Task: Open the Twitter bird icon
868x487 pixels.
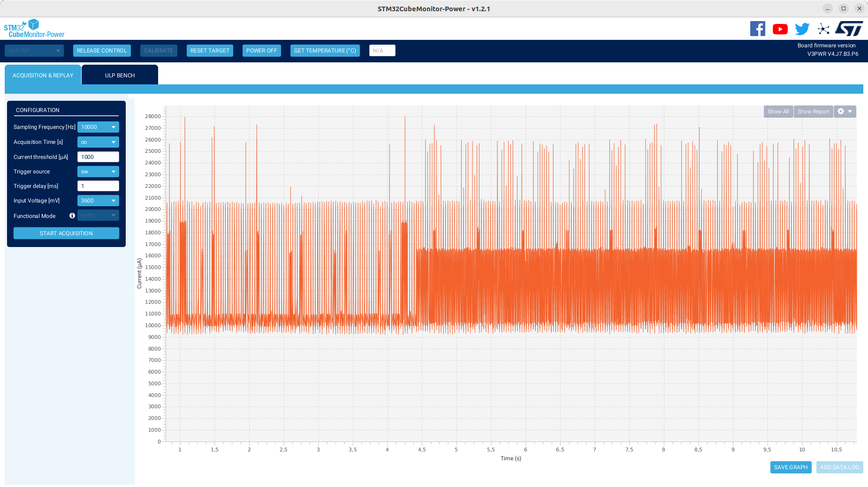Action: pyautogui.click(x=802, y=29)
